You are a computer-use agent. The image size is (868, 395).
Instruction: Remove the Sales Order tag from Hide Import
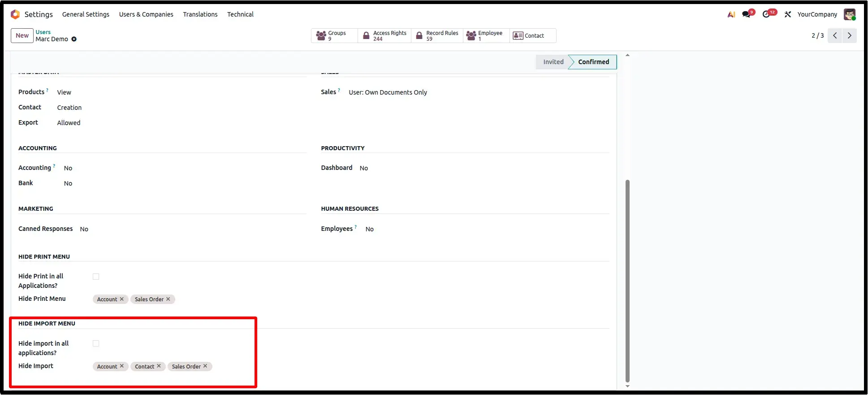(x=205, y=366)
